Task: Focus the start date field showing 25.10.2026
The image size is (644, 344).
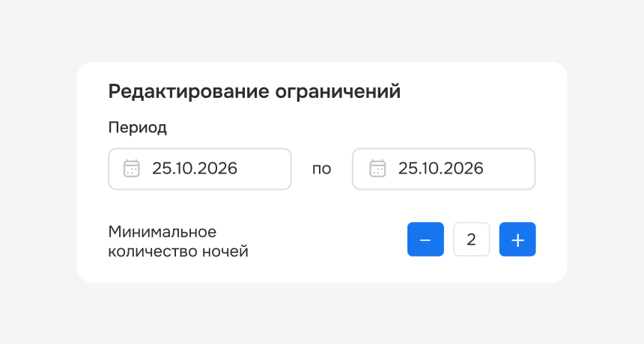Action: [x=200, y=169]
